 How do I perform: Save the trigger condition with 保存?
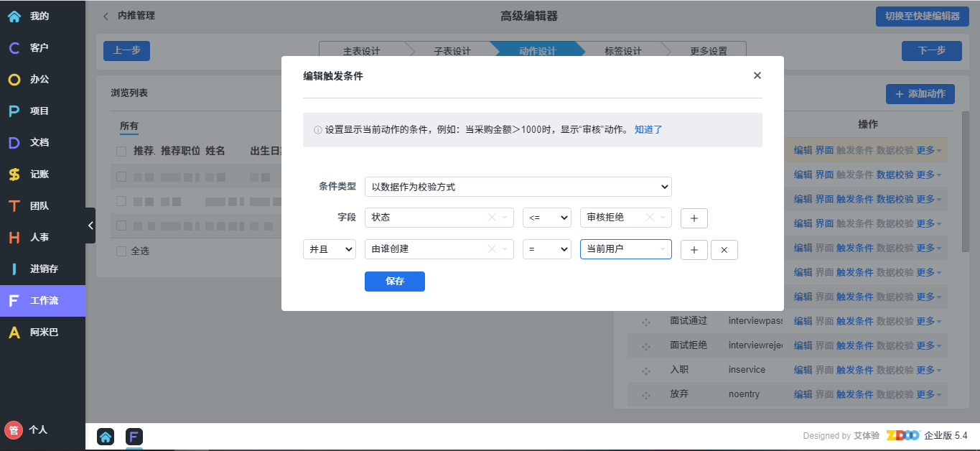point(394,282)
